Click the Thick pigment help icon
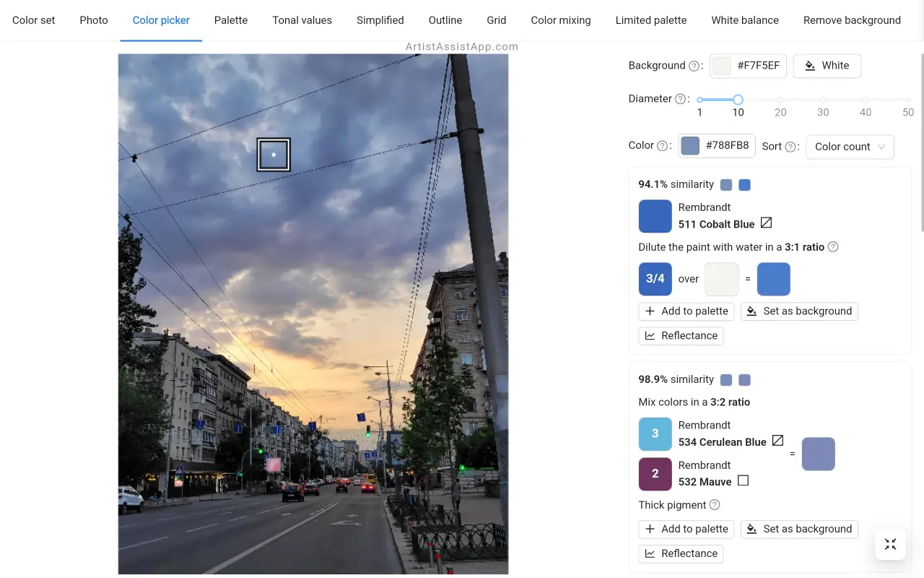 (715, 505)
